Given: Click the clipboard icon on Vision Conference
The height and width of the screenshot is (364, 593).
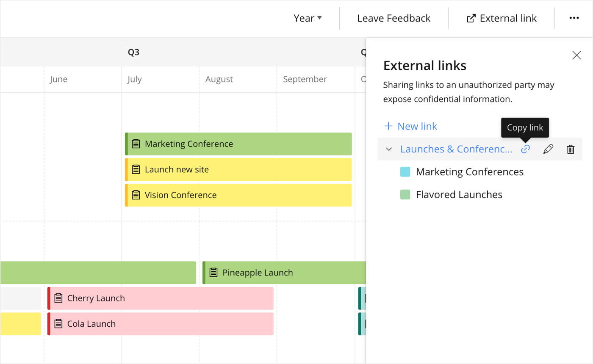Looking at the screenshot, I should point(136,195).
